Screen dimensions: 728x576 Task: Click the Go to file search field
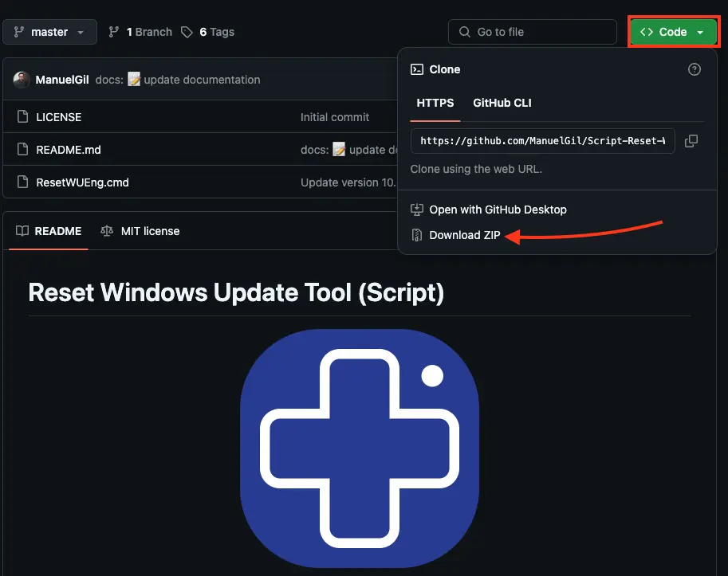click(533, 32)
